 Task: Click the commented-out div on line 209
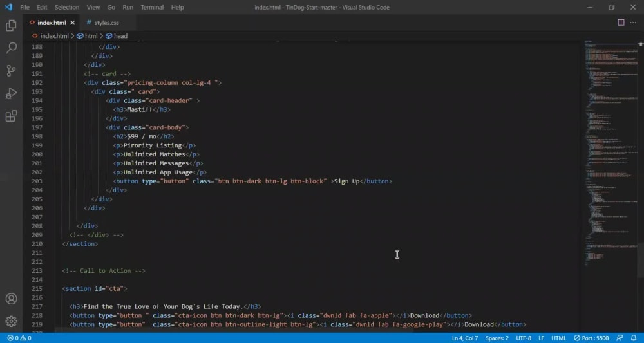point(96,235)
